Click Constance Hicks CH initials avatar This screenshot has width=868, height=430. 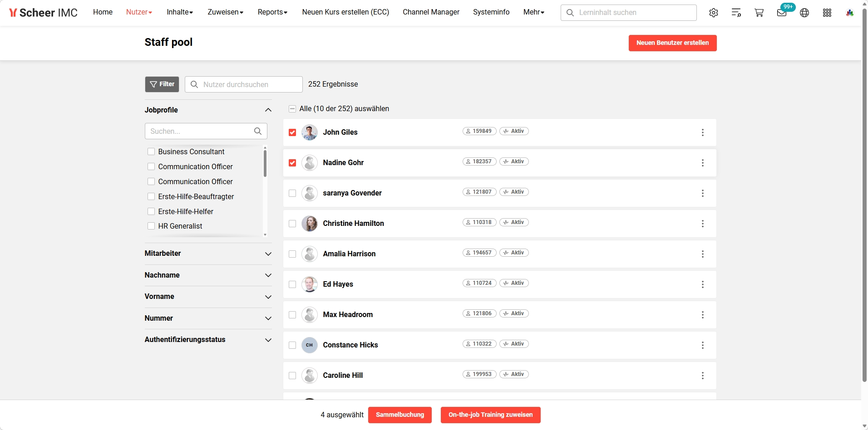pos(310,345)
